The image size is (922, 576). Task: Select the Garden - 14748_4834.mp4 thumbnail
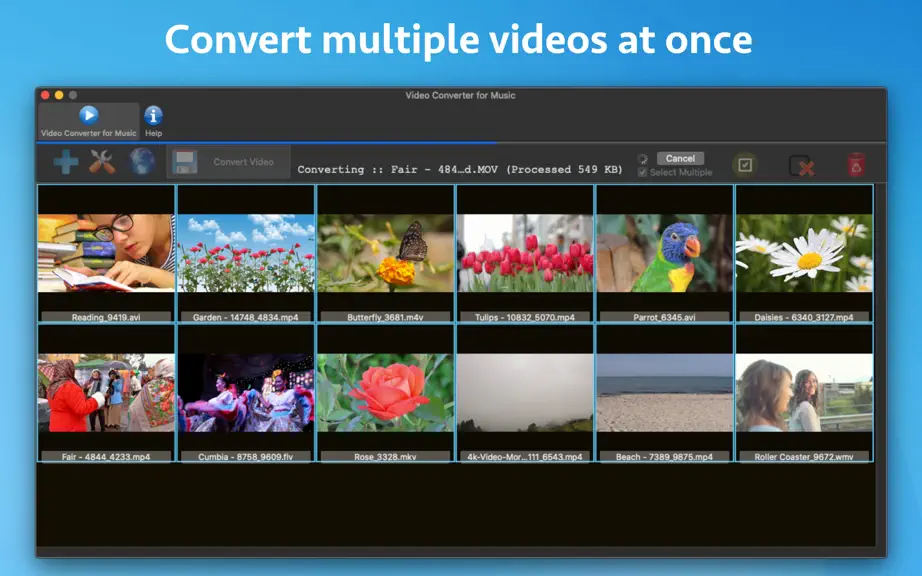pyautogui.click(x=246, y=253)
